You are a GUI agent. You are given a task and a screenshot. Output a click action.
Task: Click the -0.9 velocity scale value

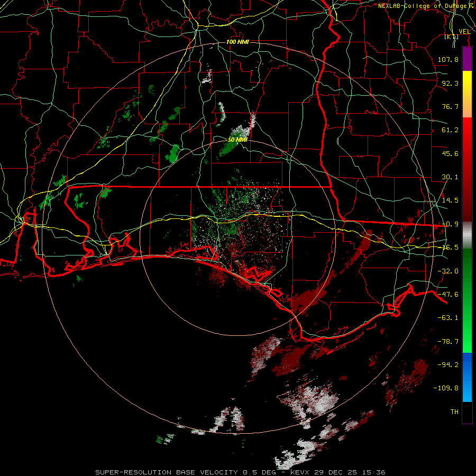(450, 224)
